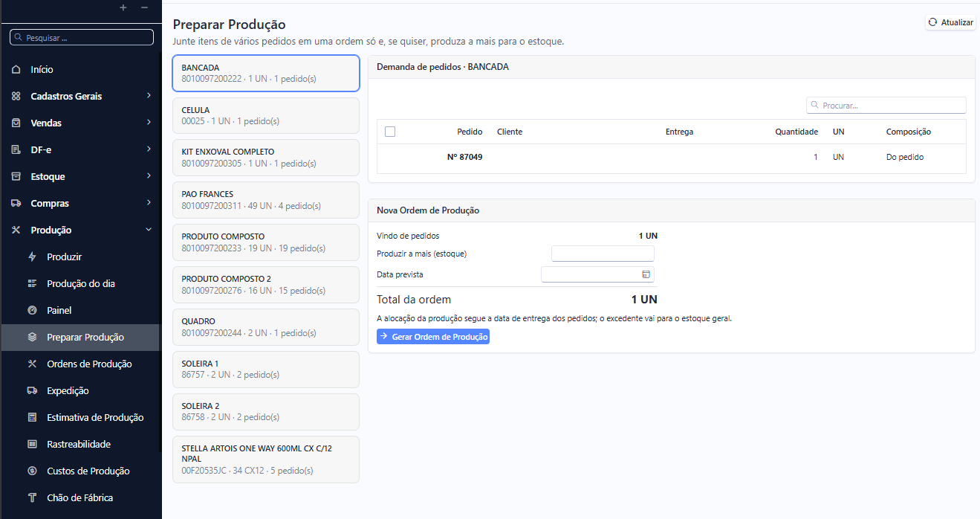The height and width of the screenshot is (519, 980).
Task: Click the Painel gauge icon
Action: click(32, 310)
